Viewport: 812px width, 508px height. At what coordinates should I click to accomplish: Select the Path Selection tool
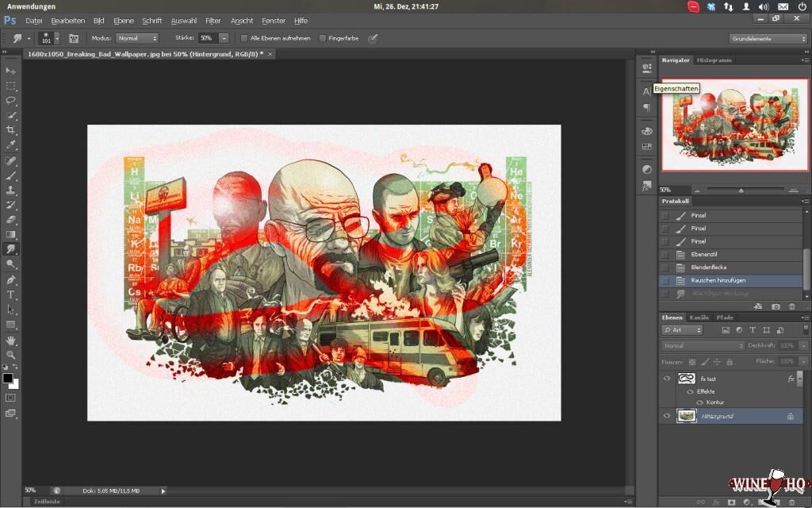tap(11, 310)
